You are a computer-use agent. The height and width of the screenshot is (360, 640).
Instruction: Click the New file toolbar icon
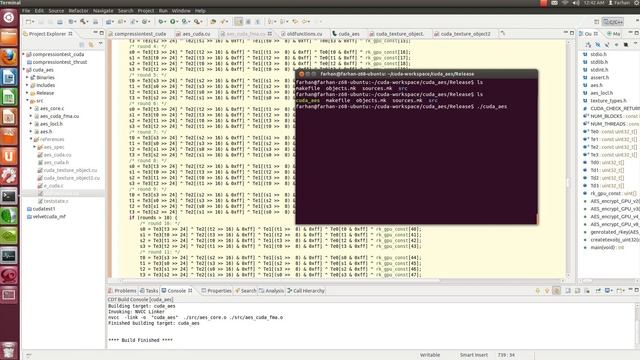coord(29,22)
